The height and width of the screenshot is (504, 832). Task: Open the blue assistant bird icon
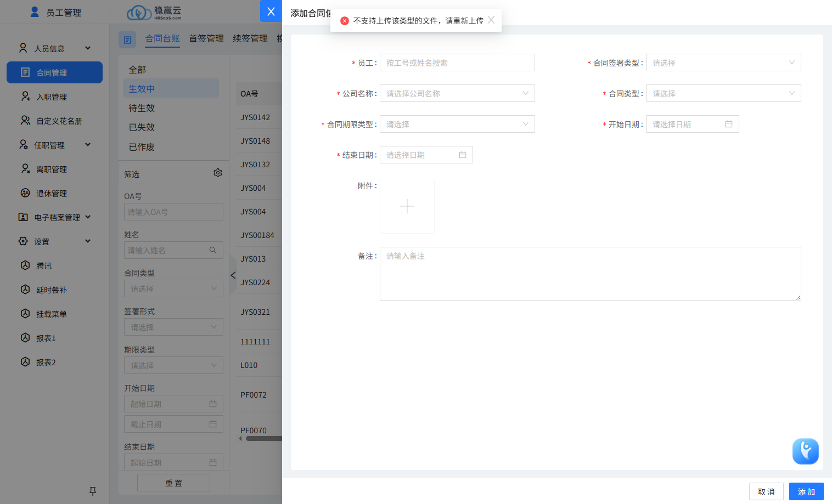point(805,451)
